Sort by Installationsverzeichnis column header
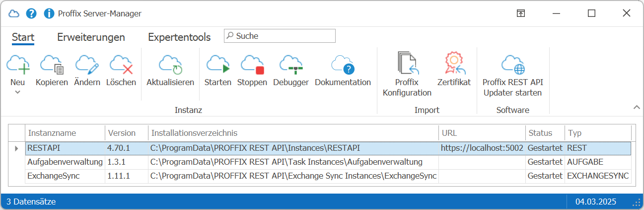 [x=293, y=133]
